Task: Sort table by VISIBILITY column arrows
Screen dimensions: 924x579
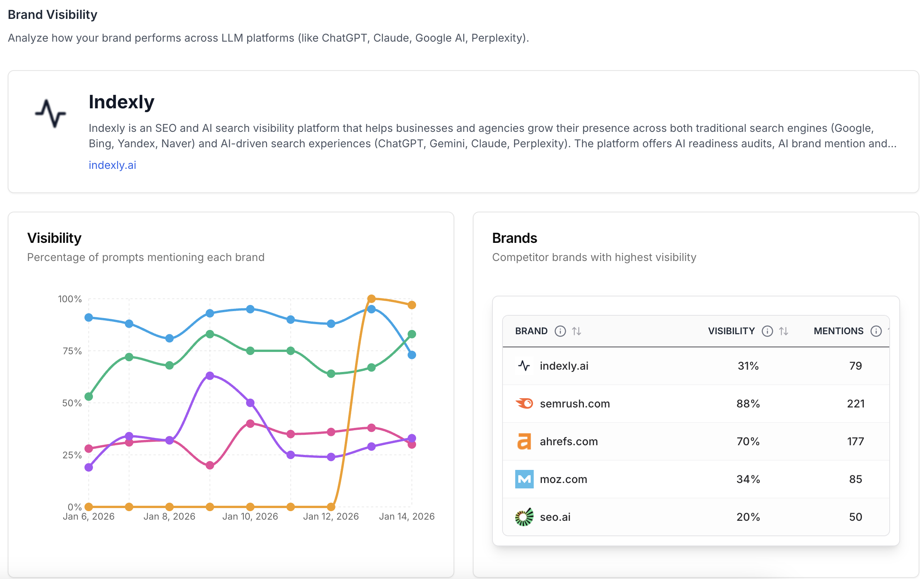Action: [784, 331]
